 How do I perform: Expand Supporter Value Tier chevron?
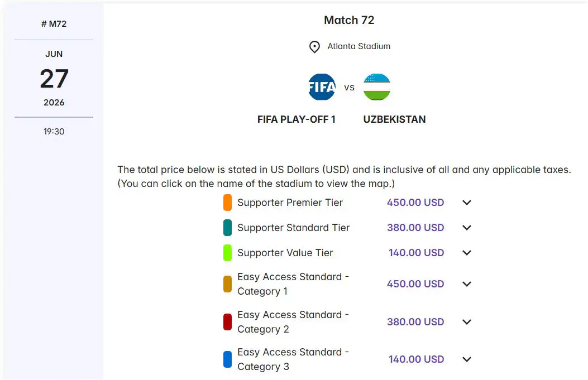467,253
